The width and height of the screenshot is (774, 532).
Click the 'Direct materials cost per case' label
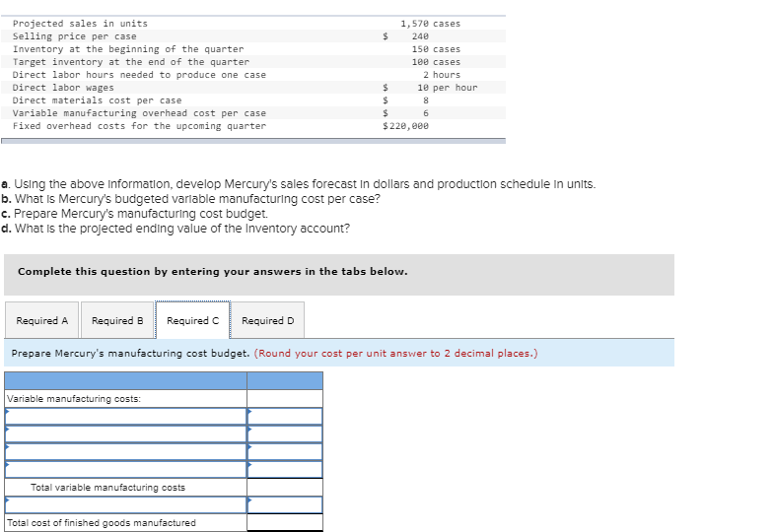click(x=98, y=100)
